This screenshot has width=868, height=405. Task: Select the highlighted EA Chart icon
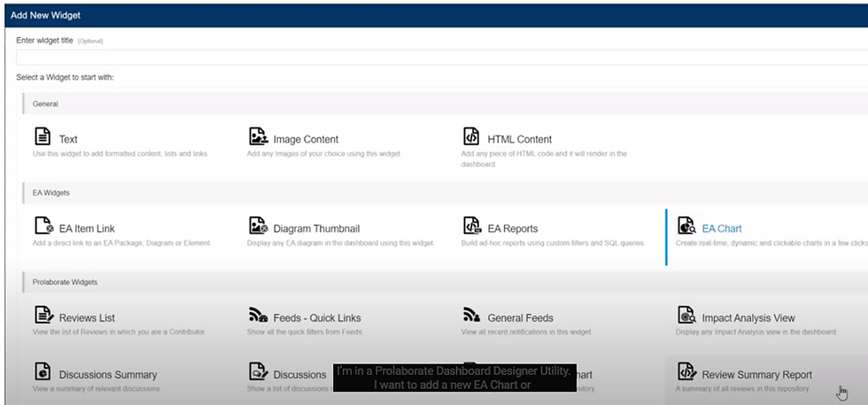[x=687, y=225]
